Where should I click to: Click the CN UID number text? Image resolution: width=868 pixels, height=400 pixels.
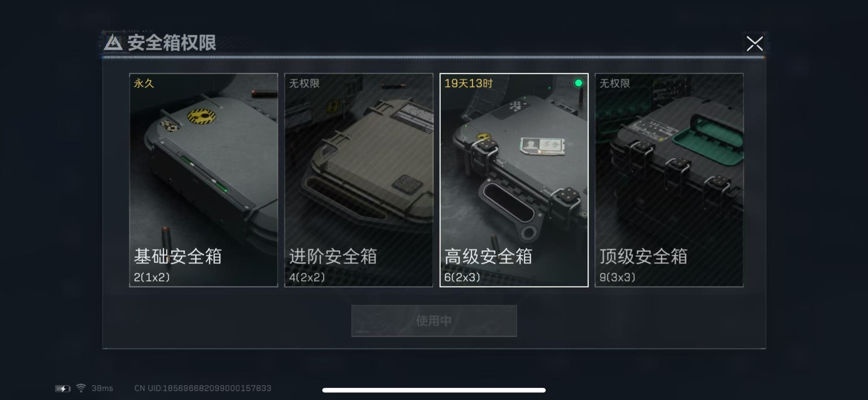[x=203, y=388]
